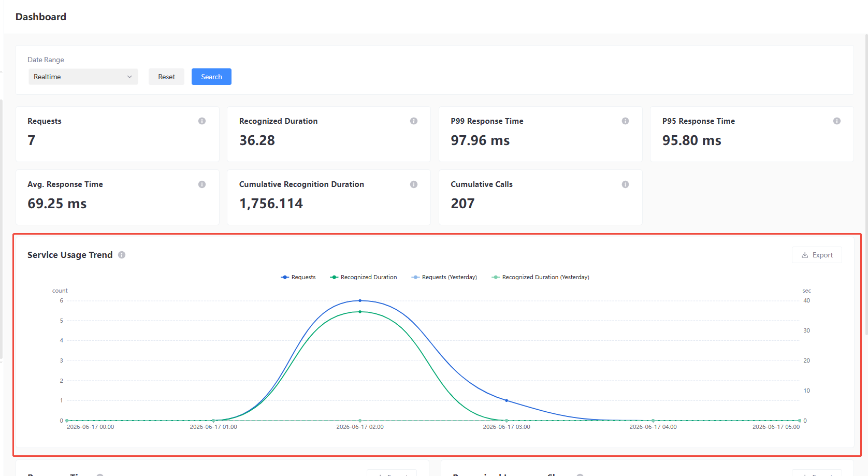Toggle Recognized Duration (Yesterday) legend series

click(x=541, y=277)
